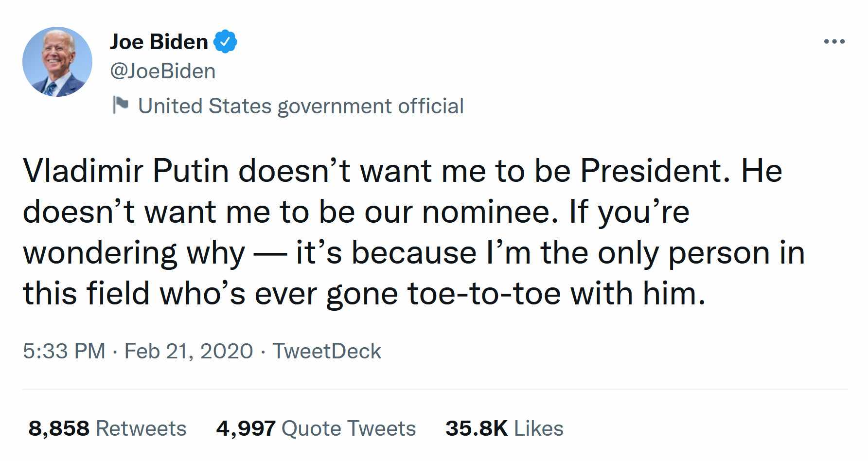Open the three-dot more options menu
Viewport: 868px width, 461px height.
tap(834, 42)
